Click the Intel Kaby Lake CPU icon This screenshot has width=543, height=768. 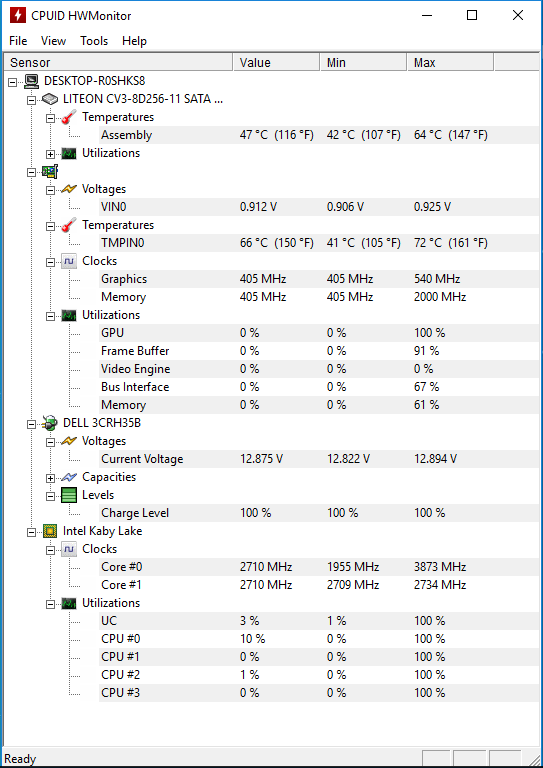(x=49, y=531)
